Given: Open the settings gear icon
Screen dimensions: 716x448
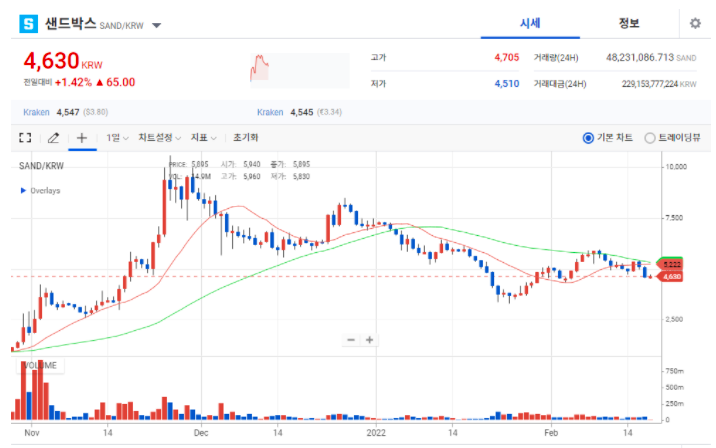Looking at the screenshot, I should point(695,23).
